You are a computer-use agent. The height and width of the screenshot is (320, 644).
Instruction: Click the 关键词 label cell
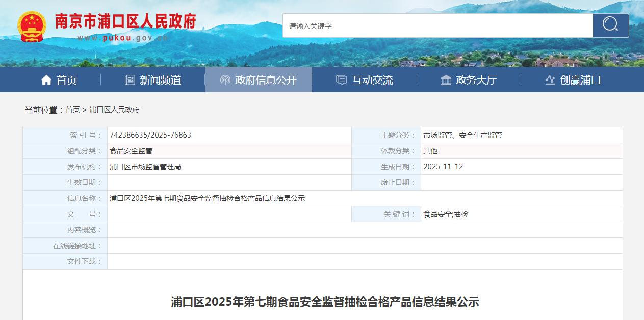click(387, 214)
